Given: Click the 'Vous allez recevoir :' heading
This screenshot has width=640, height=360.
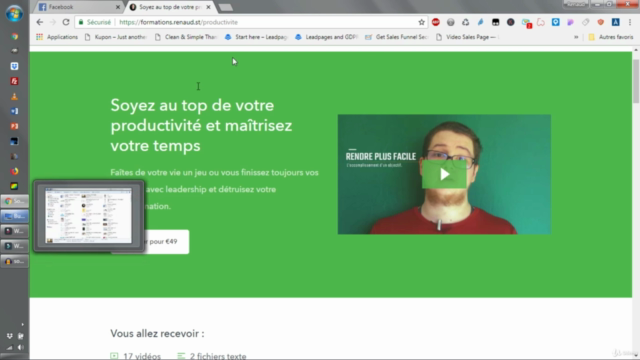Looking at the screenshot, I should pos(157,333).
